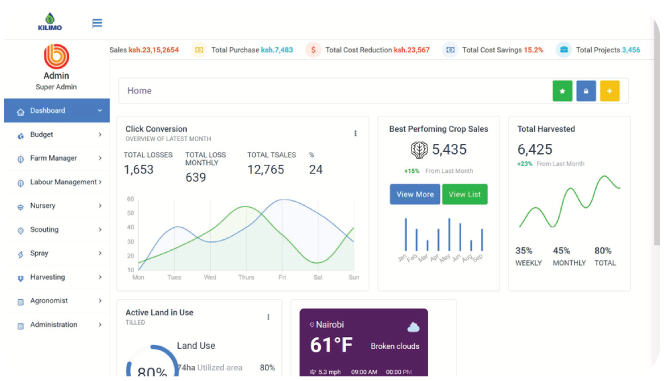Click the Administration sidebar icon

[x=20, y=326]
